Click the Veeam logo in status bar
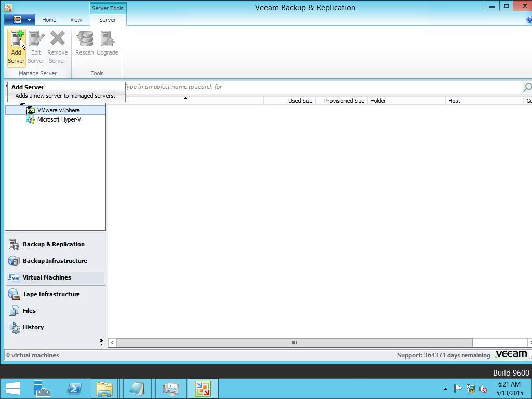Screen dimensions: 532x399 [511, 354]
